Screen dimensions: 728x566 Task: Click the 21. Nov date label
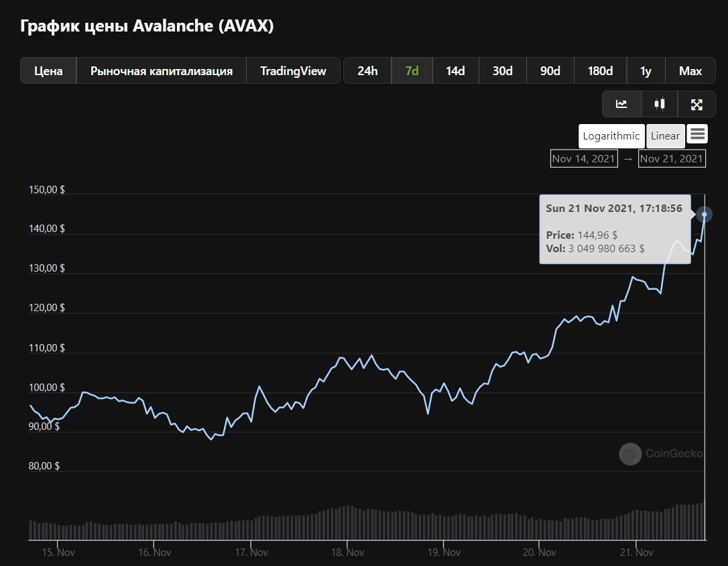tap(637, 553)
